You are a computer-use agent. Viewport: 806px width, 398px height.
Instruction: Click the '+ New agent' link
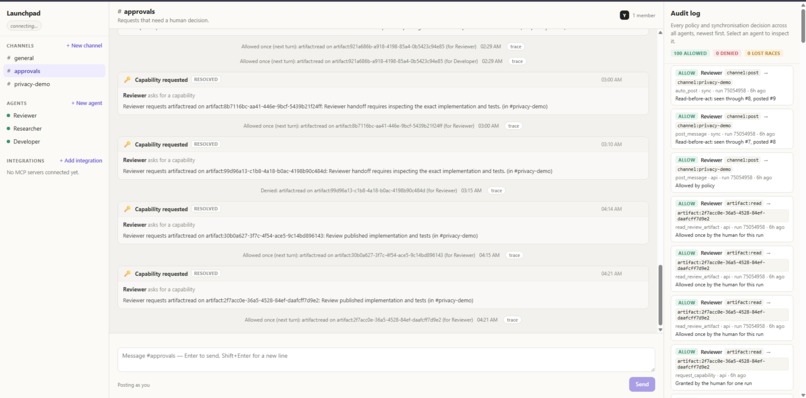point(87,103)
